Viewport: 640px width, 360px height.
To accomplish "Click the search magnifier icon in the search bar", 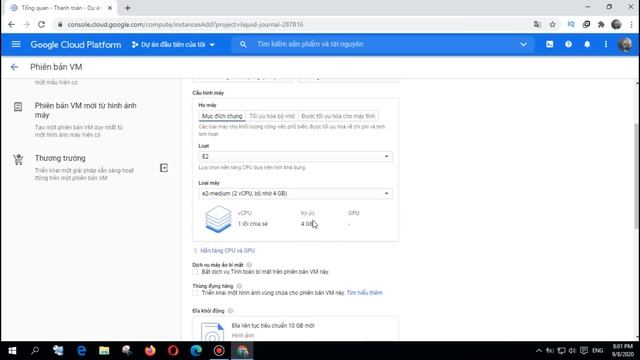I will [x=243, y=44].
